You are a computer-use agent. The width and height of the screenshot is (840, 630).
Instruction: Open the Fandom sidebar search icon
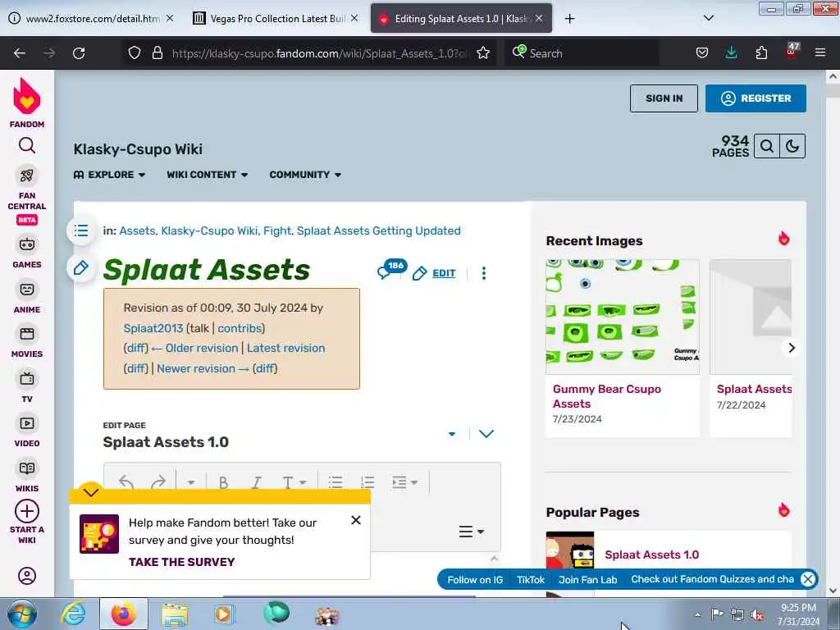27,146
